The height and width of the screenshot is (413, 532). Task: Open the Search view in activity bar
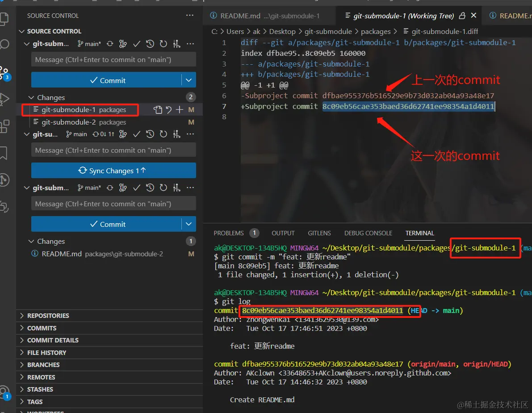tap(4, 44)
